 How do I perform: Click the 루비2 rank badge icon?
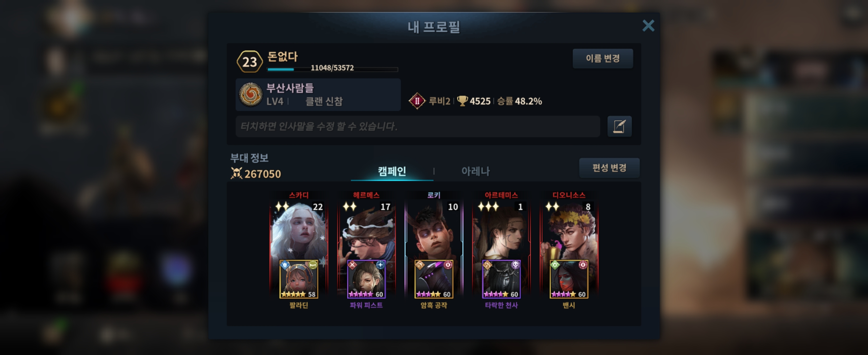coord(417,101)
